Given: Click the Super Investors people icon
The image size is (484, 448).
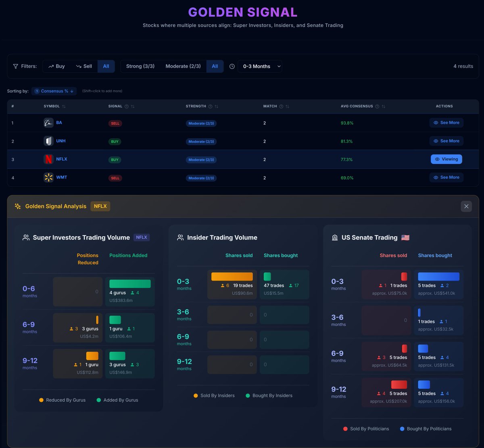Looking at the screenshot, I should [x=26, y=238].
